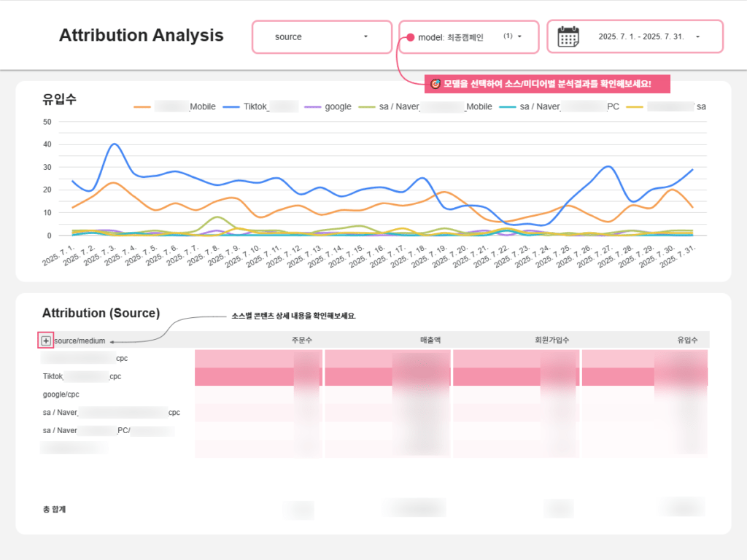The width and height of the screenshot is (747, 560).
Task: Click the calendar icon in the date picker
Action: pos(568,36)
